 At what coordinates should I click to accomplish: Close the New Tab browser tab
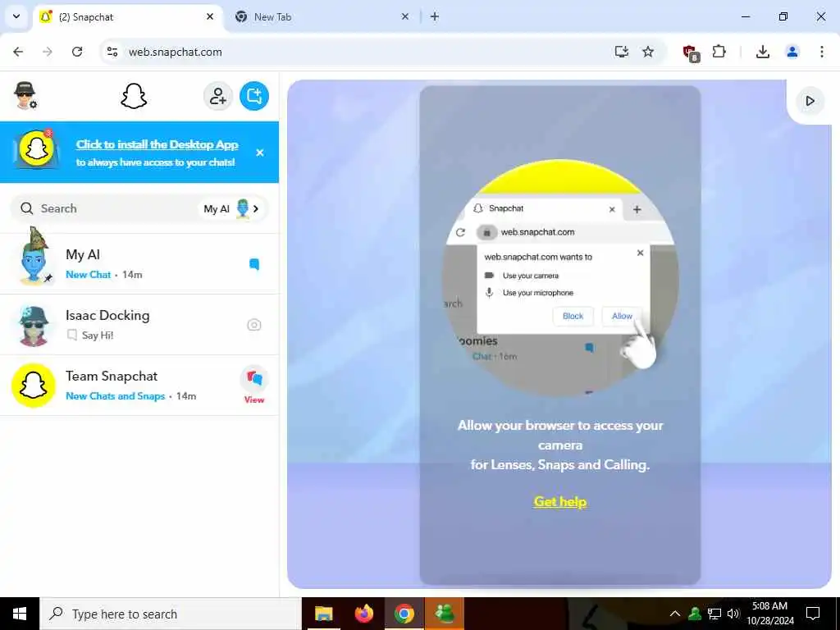(405, 16)
